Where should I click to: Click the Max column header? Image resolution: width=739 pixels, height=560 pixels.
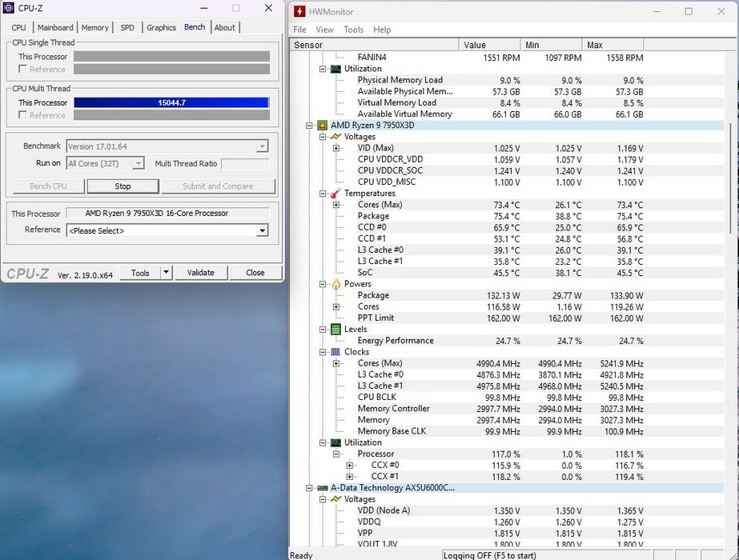point(612,46)
